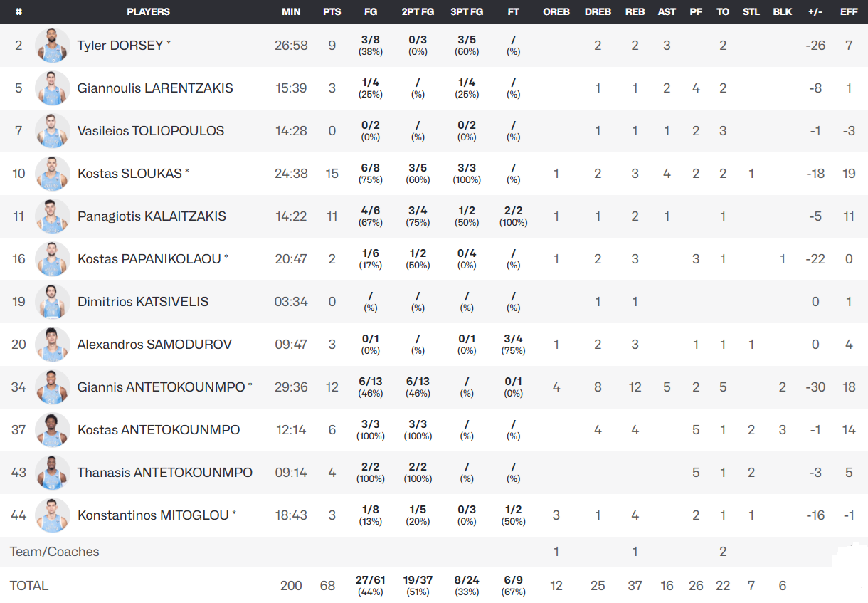The height and width of the screenshot is (603, 868).
Task: Sort by the +/- column header
Action: pos(815,12)
